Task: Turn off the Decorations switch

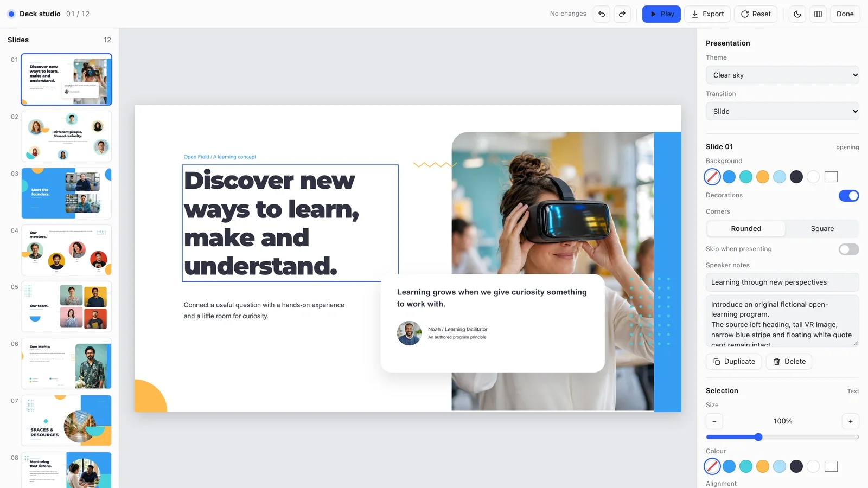Action: click(x=849, y=196)
